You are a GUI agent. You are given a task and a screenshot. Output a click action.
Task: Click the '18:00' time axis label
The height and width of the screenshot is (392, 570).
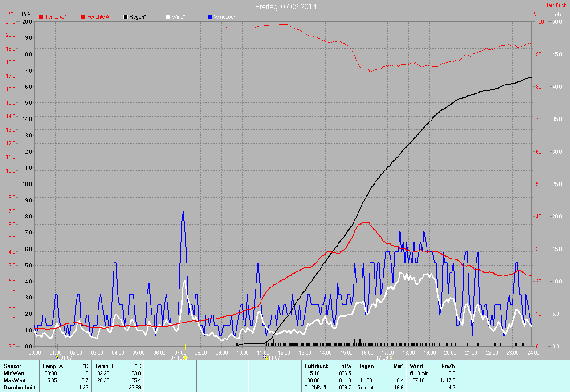[408, 352]
